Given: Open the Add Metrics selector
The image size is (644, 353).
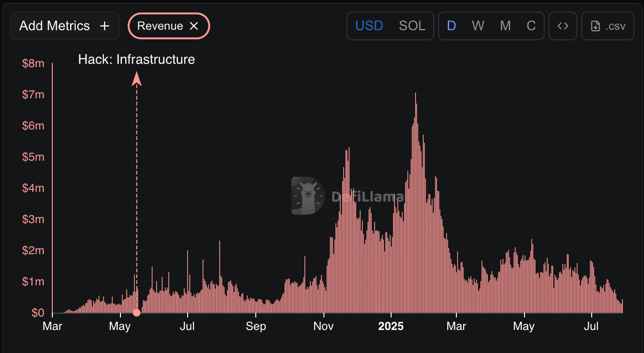Looking at the screenshot, I should (x=65, y=26).
